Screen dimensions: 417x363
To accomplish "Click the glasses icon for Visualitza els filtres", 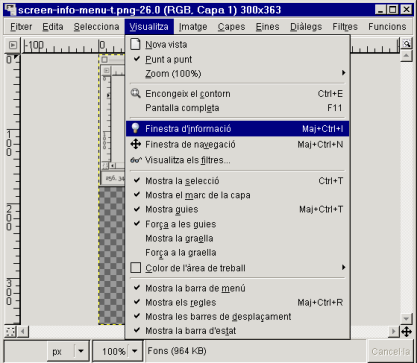I will pos(136,160).
